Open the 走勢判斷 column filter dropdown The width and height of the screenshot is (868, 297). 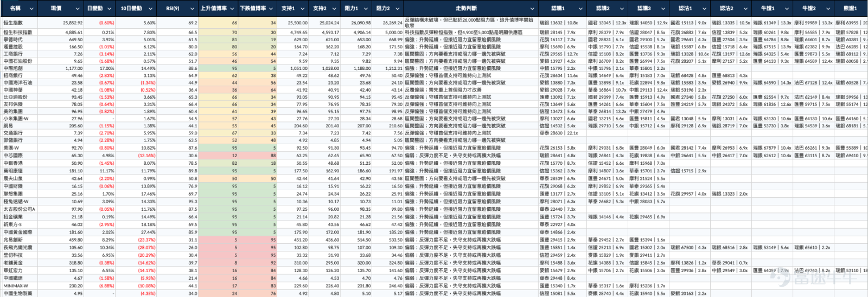(x=532, y=9)
